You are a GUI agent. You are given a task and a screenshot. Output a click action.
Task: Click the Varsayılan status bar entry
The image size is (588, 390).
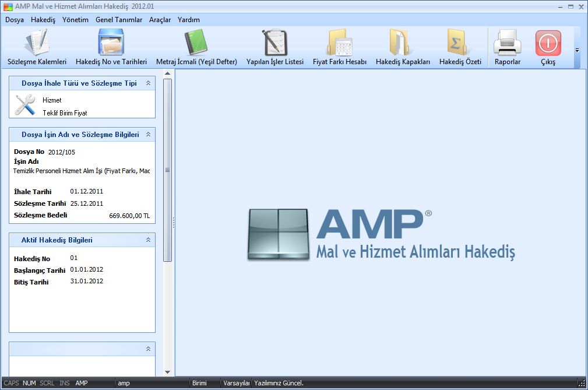click(x=237, y=383)
